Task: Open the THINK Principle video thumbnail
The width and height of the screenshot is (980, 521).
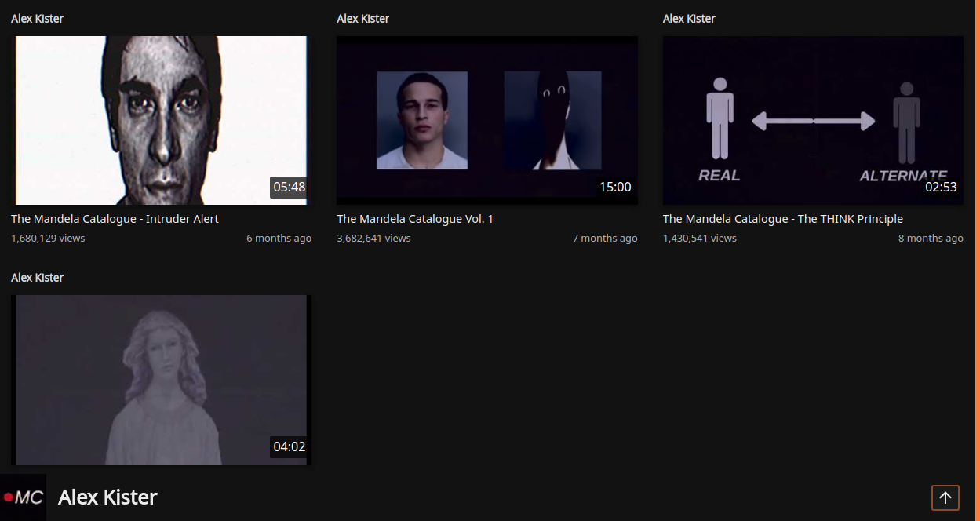Action: [x=813, y=120]
